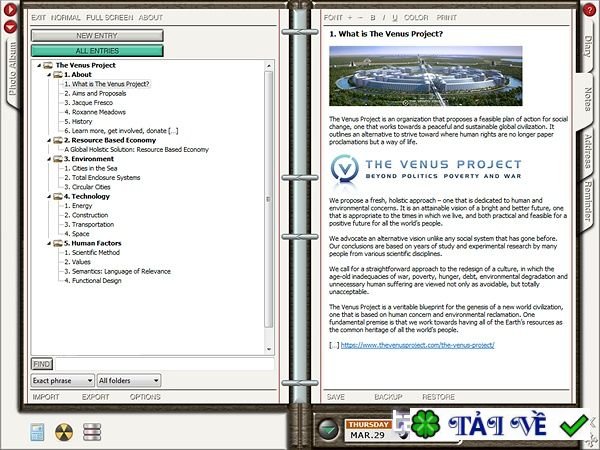Select entry '2. Aims and Proposals'
This screenshot has width=600, height=450.
(95, 93)
